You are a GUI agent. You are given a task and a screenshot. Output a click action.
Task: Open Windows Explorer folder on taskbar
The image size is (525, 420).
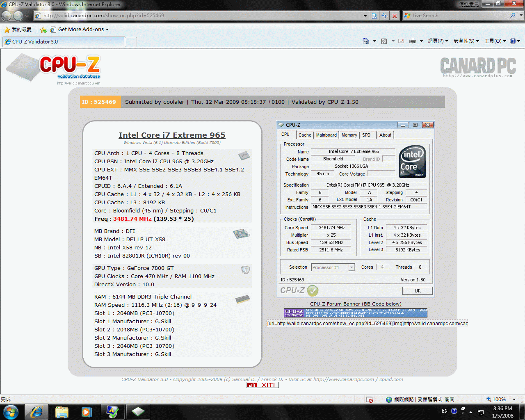62,412
